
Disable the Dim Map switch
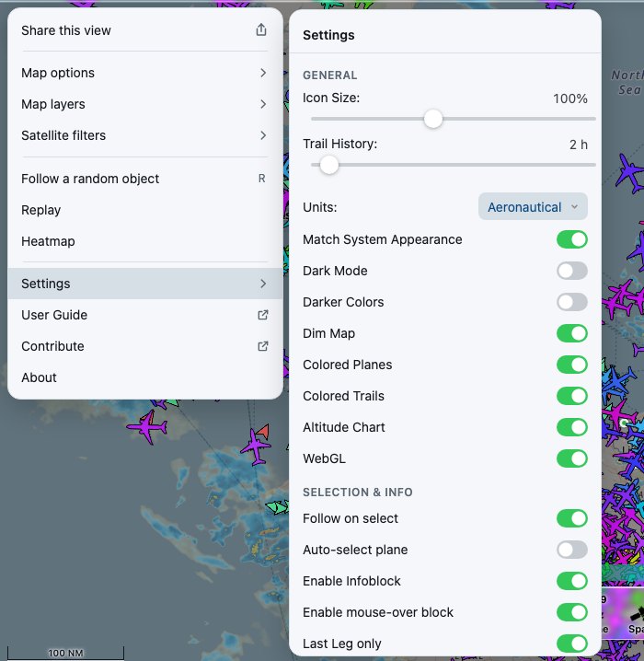pos(571,333)
